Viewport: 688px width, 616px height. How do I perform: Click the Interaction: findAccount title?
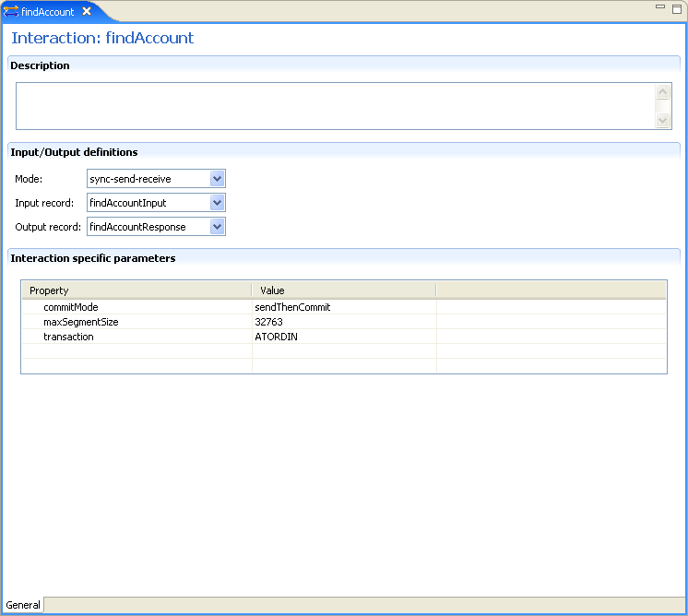pos(102,38)
